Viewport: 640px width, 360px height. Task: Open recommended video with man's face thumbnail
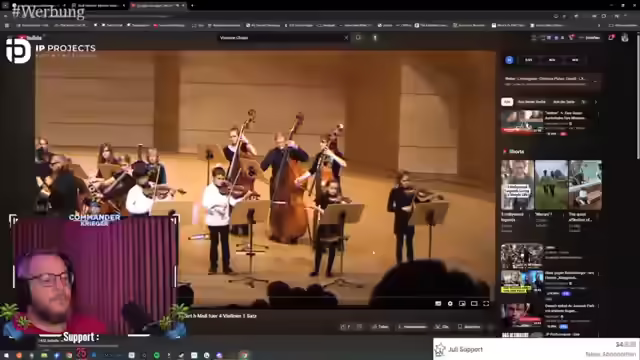click(x=522, y=316)
